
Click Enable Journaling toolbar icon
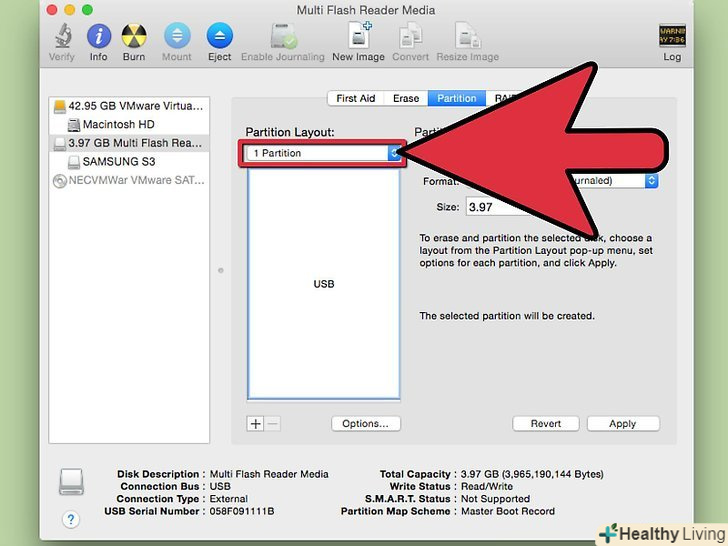pos(283,36)
